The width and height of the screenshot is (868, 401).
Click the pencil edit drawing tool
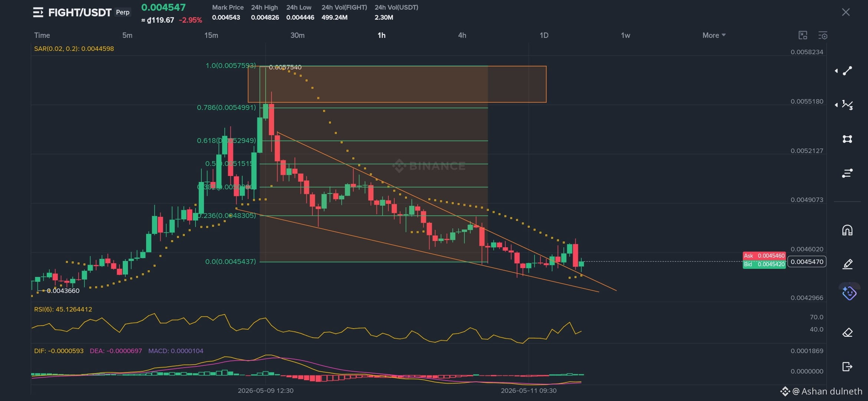click(848, 264)
